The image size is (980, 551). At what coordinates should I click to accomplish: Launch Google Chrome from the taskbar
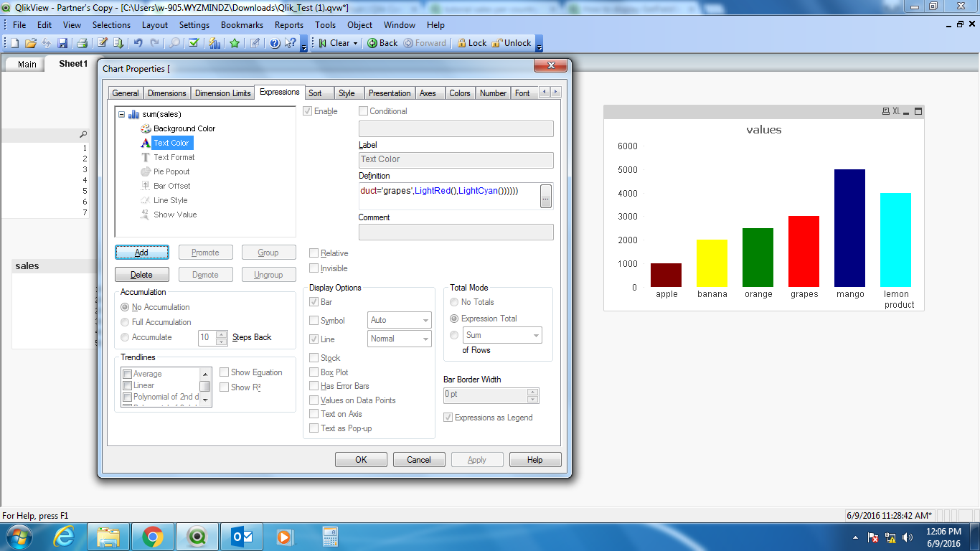pyautogui.click(x=152, y=536)
